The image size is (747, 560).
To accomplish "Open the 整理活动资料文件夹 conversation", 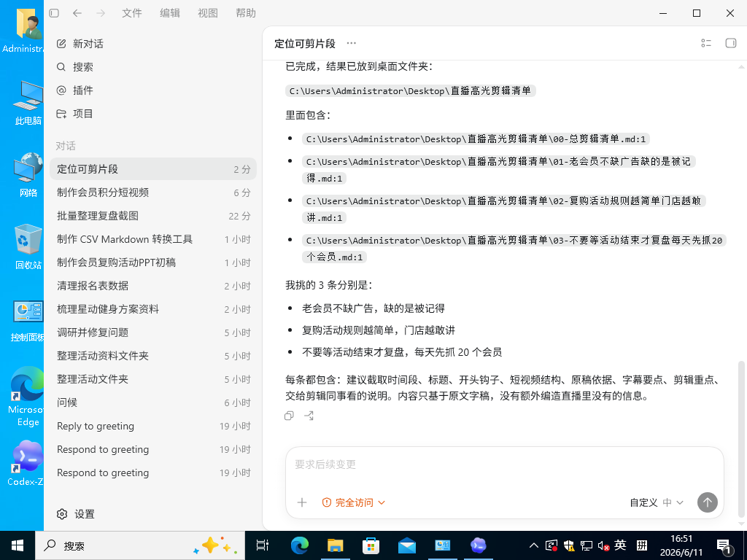I will (x=153, y=356).
